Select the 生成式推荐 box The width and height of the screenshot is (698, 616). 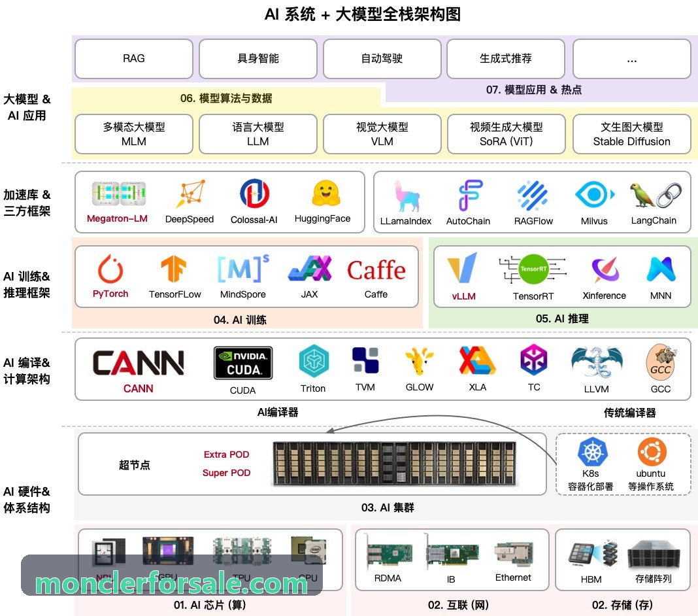pos(506,58)
